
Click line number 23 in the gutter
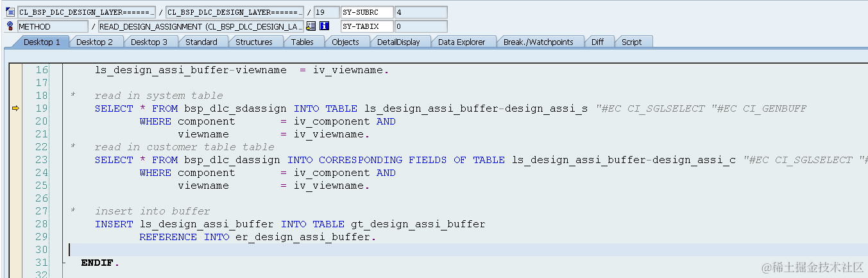[x=42, y=160]
